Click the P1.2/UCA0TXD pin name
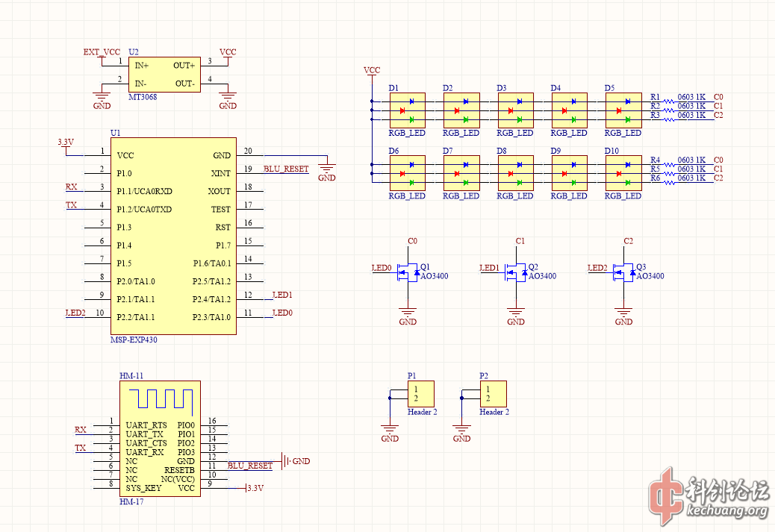Viewport: 775px width, 532px height. coord(144,210)
